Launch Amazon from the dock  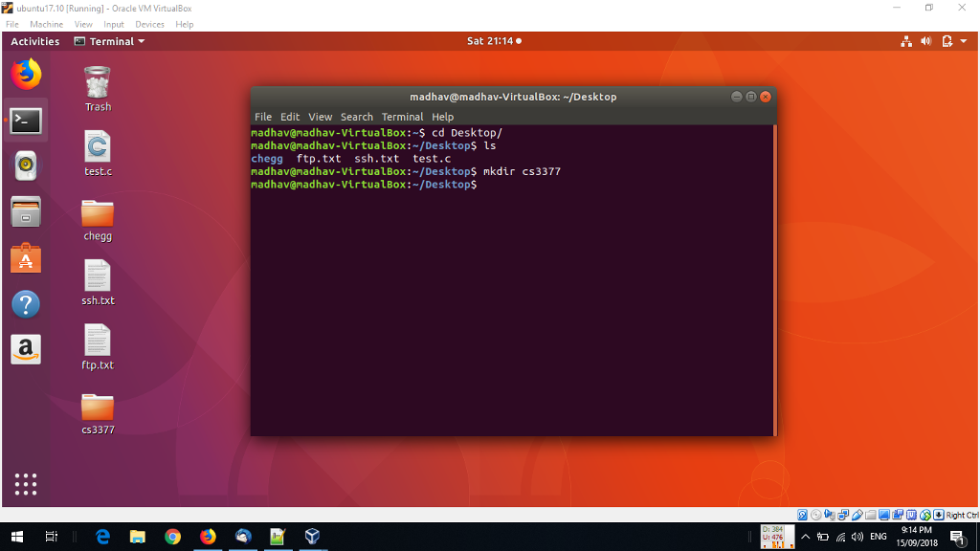26,349
